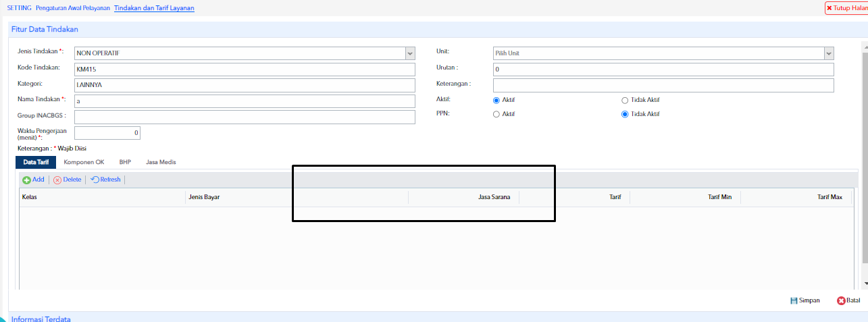The image size is (868, 322).
Task: Click the scrollbar down arrow
Action: click(865, 284)
